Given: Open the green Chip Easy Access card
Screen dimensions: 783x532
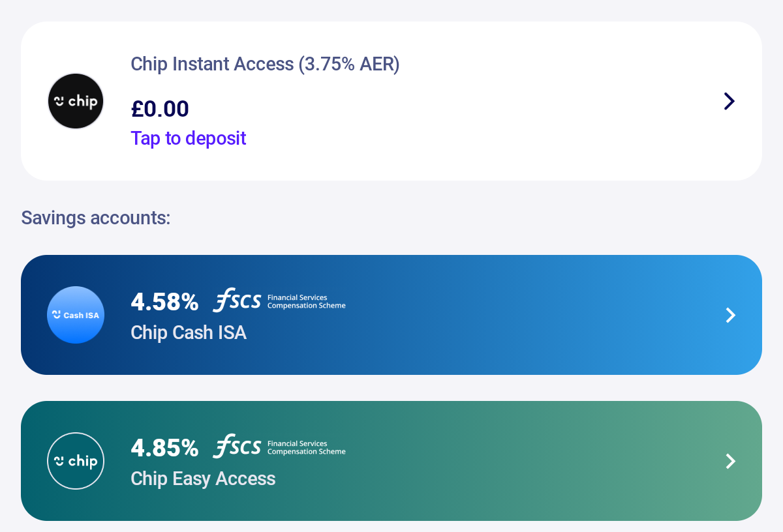Looking at the screenshot, I should point(391,461).
